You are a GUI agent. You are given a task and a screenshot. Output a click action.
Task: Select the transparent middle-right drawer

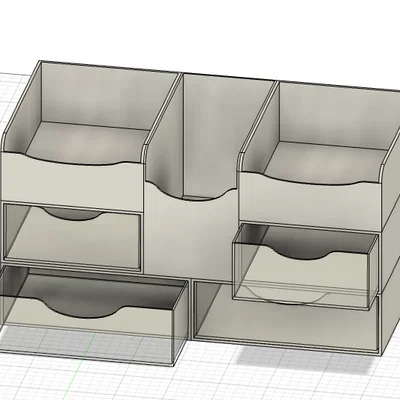(x=305, y=267)
